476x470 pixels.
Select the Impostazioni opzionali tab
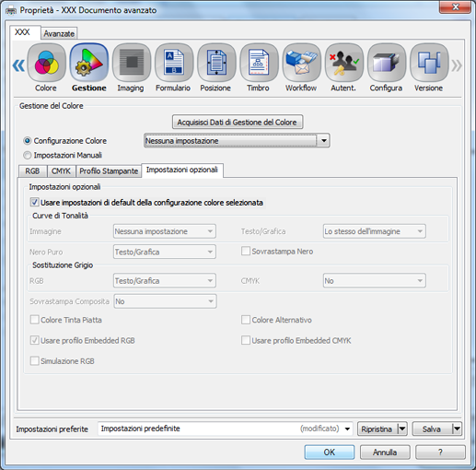coord(182,170)
